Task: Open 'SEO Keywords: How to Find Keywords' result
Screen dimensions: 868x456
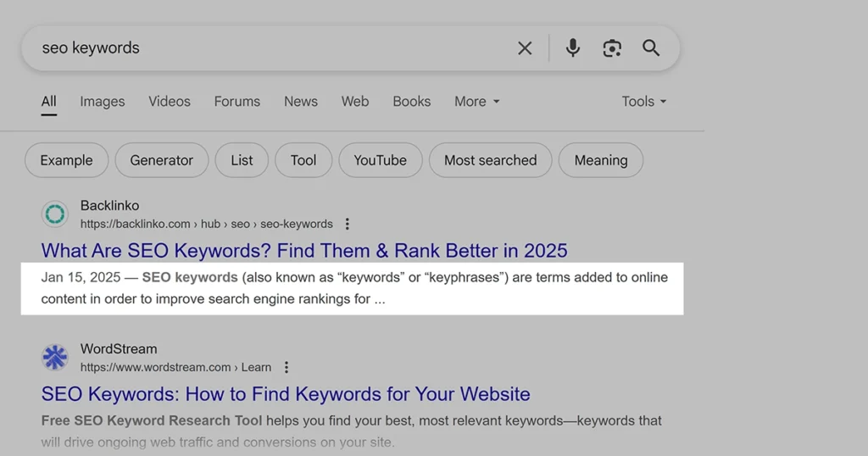Action: pyautogui.click(x=286, y=394)
